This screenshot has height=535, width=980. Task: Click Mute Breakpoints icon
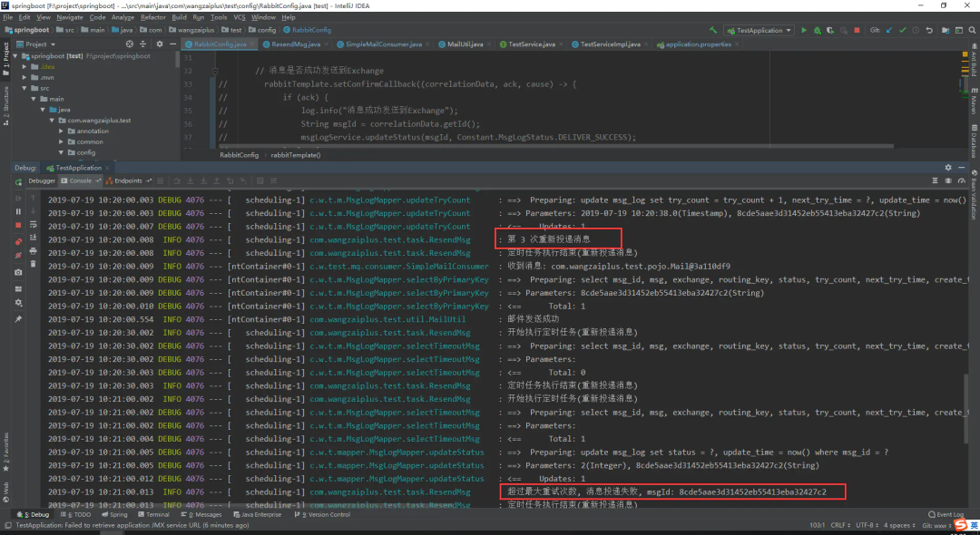[18, 256]
